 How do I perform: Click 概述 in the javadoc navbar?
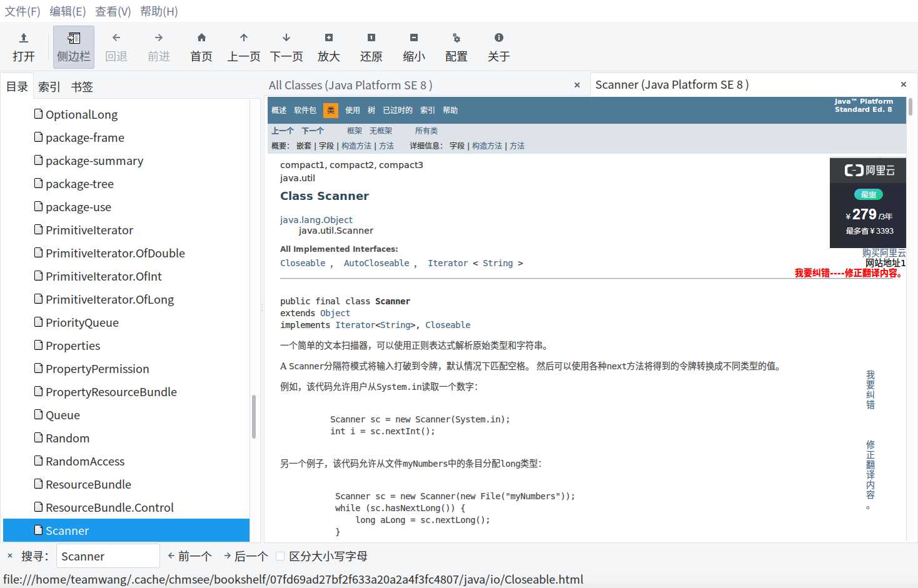coord(279,110)
